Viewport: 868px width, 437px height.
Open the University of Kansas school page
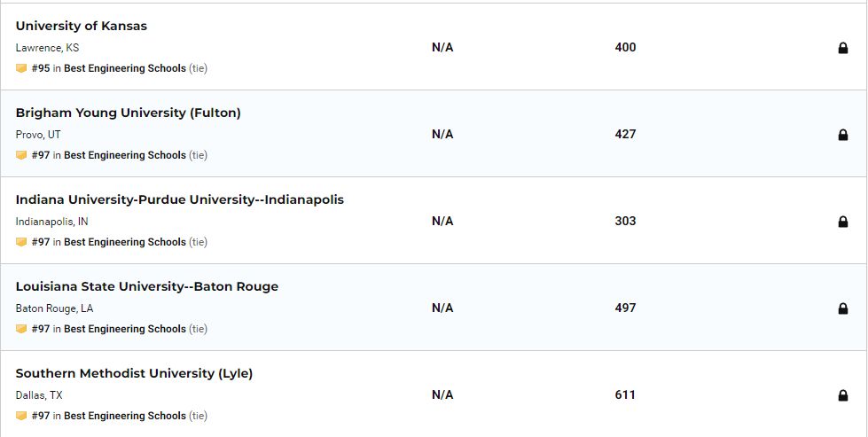(x=82, y=26)
